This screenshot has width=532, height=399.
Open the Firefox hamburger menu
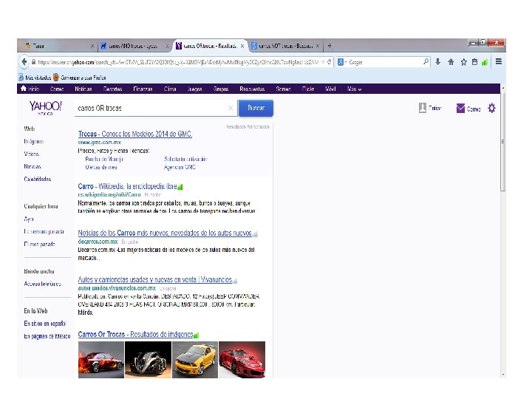coord(499,61)
